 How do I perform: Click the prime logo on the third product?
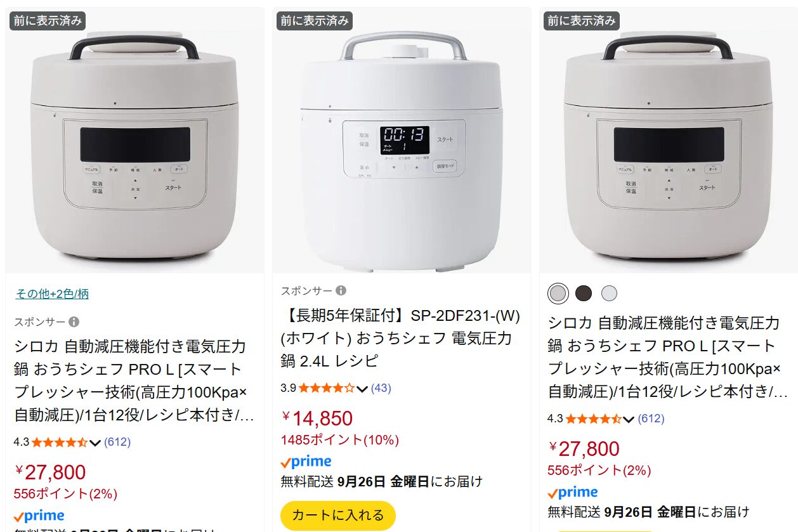point(573,493)
